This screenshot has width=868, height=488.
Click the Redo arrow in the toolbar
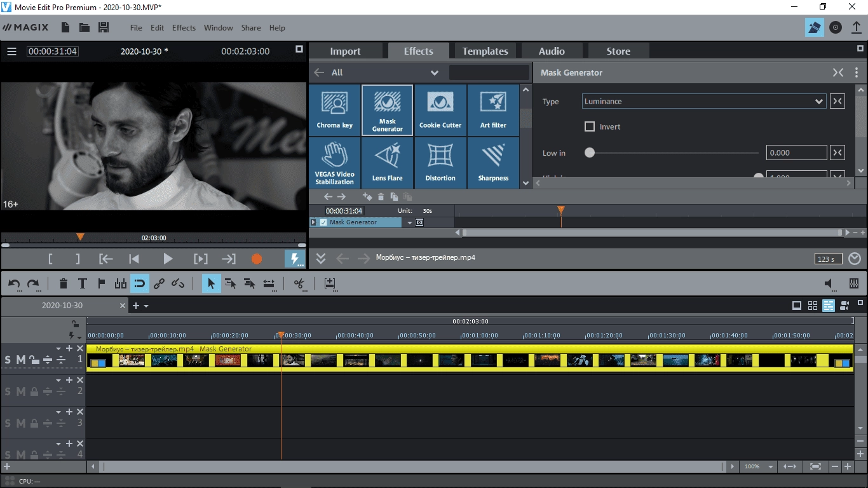coord(33,283)
